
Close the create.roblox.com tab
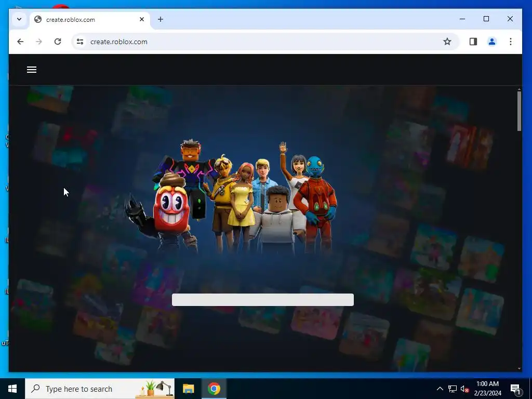(142, 19)
